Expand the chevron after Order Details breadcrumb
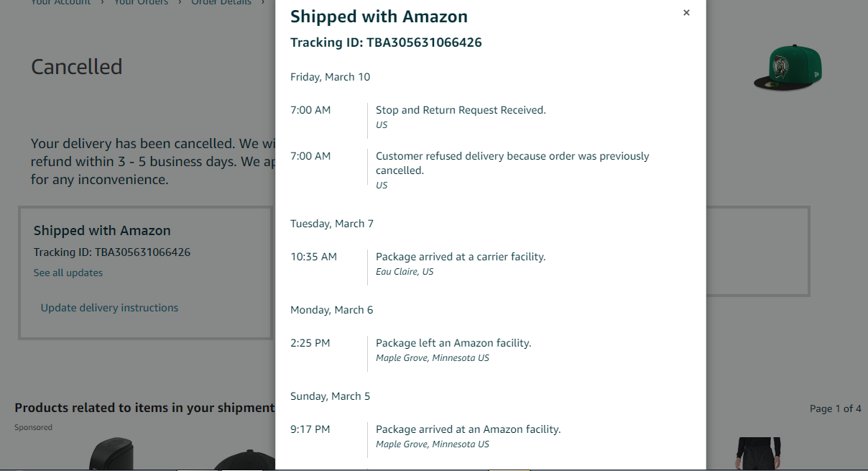The image size is (868, 471). pos(262,3)
